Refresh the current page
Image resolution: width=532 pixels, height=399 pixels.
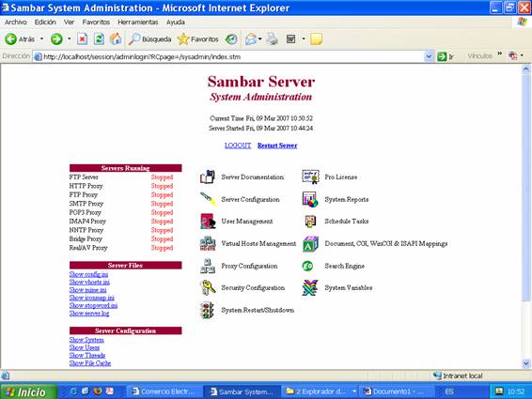point(99,39)
